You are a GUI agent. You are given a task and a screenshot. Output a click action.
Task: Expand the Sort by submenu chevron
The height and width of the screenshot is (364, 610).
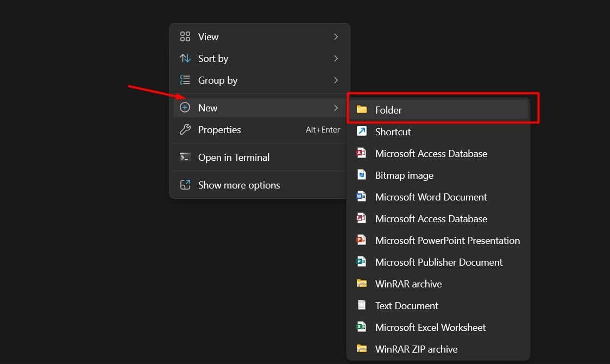[x=336, y=58]
